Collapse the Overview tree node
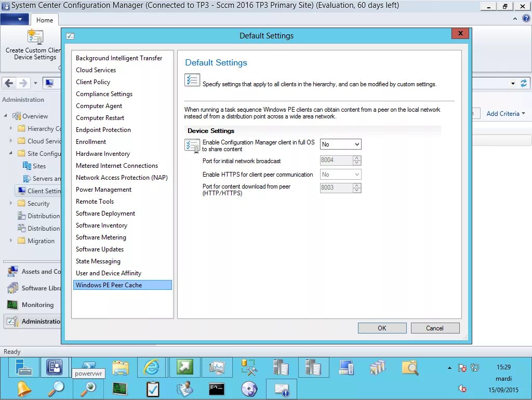Image resolution: width=532 pixels, height=400 pixels. coord(5,116)
